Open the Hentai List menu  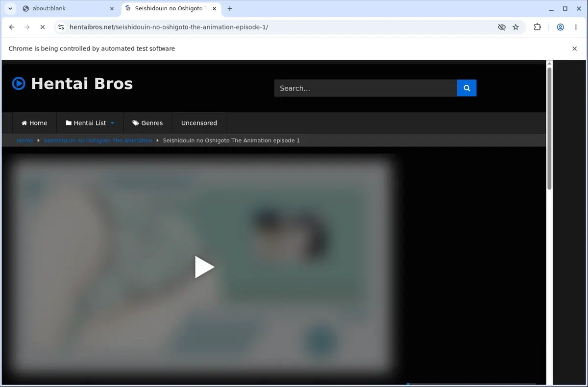pyautogui.click(x=90, y=123)
